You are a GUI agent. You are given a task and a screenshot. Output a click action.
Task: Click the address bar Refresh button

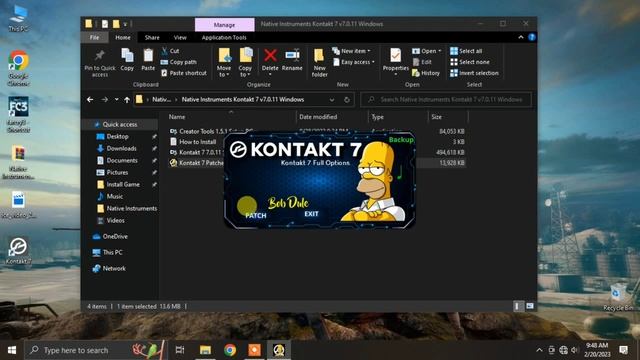click(347, 100)
